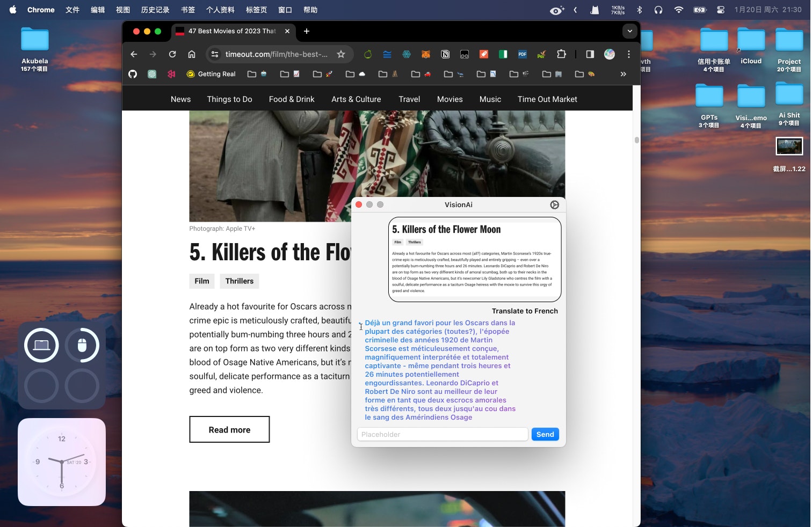The height and width of the screenshot is (527, 812).
Task: Open the Notion extension icon
Action: click(x=445, y=54)
